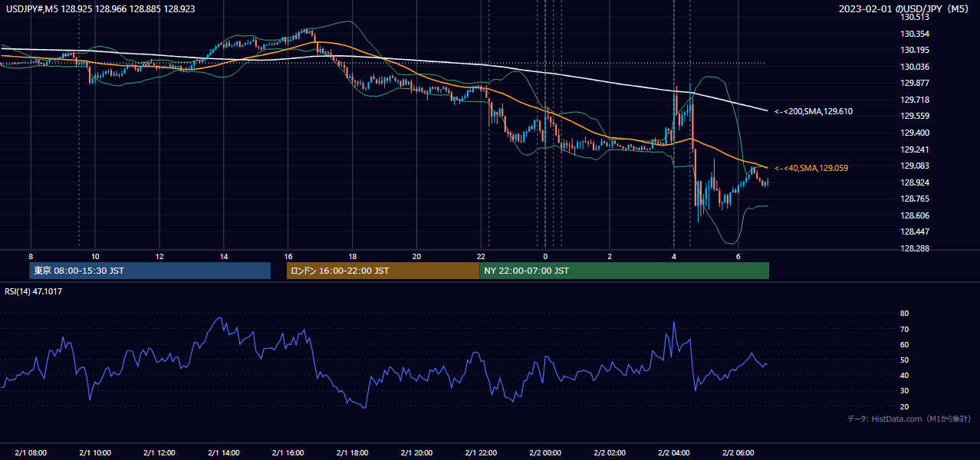980x460 pixels.
Task: Click price axis value 130.036
Action: point(916,67)
